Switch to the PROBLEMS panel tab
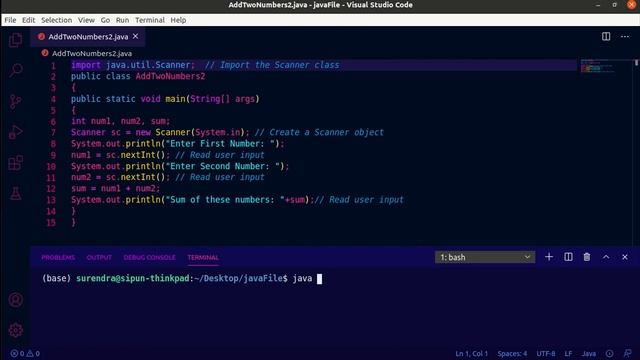 click(x=58, y=258)
